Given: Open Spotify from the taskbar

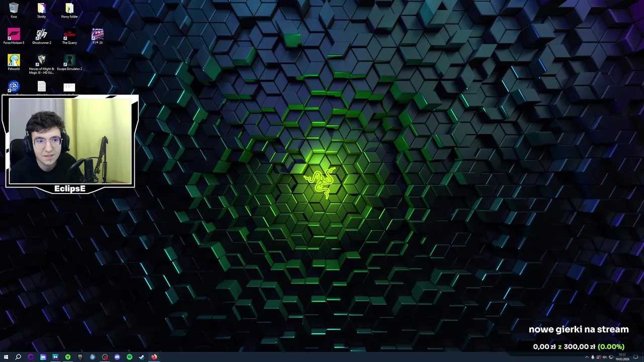Looking at the screenshot, I should point(129,357).
